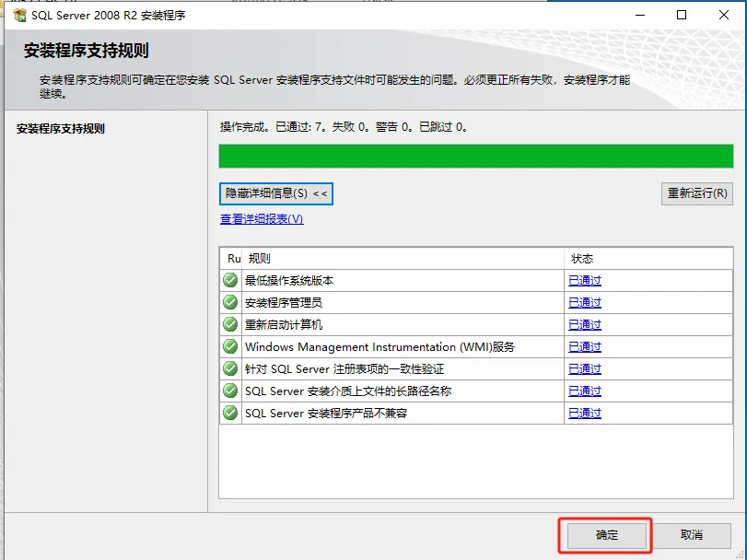
Task: Click green check icon for 重新启动计算机
Action: click(230, 324)
